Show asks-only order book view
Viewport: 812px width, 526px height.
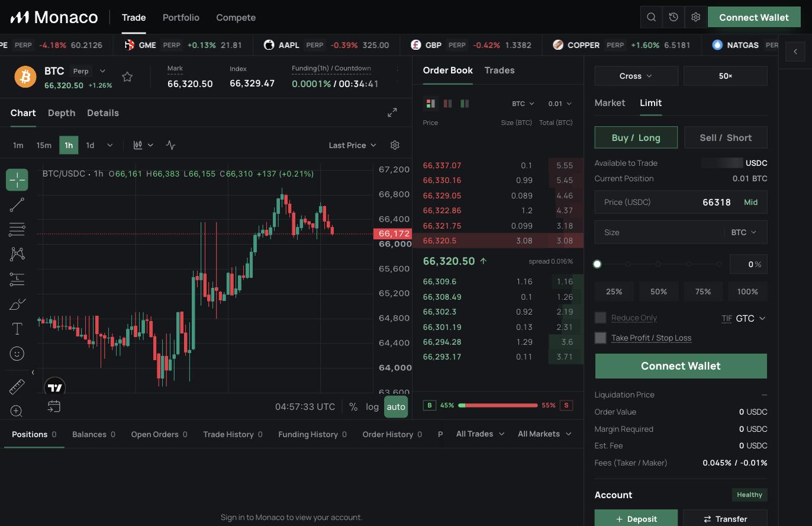coord(447,104)
